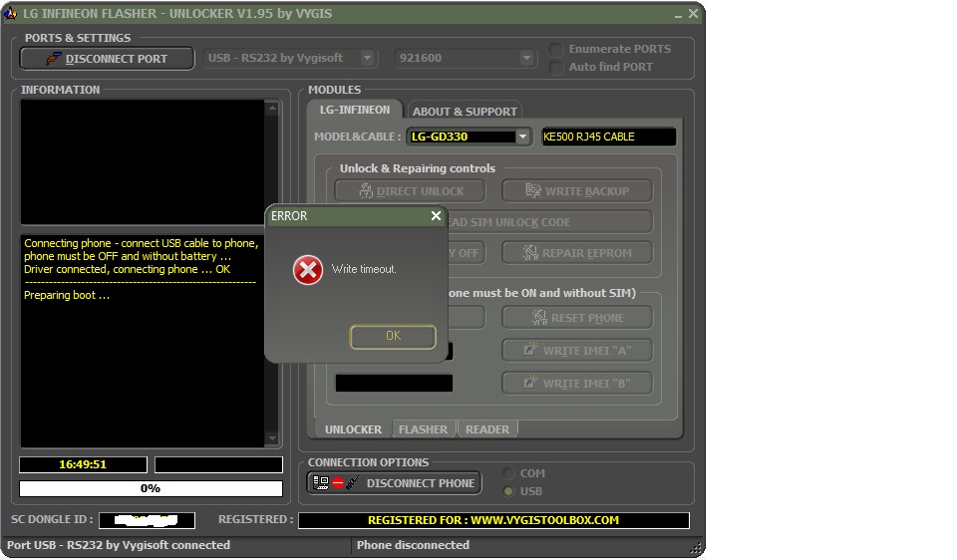Screen dimensions: 957x560
Task: Click the icon on WRITE IMEI "A"
Action: point(530,350)
